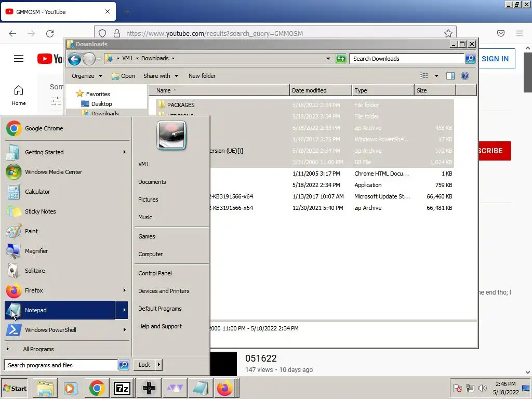Open Notepad from Start menu
The image size is (532, 399).
[60, 310]
